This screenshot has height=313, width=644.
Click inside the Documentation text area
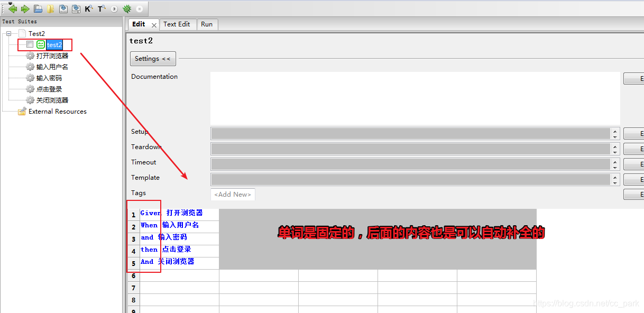(x=415, y=98)
